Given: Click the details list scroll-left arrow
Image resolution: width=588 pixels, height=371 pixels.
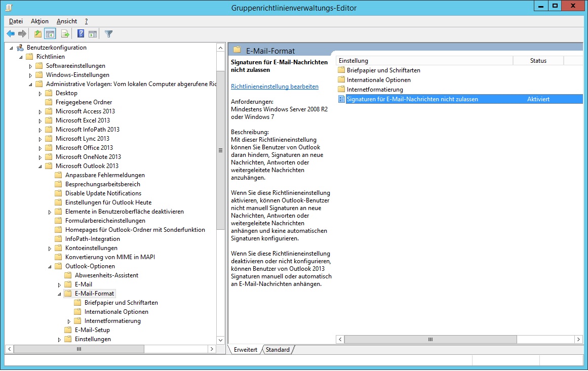Looking at the screenshot, I should pyautogui.click(x=340, y=339).
